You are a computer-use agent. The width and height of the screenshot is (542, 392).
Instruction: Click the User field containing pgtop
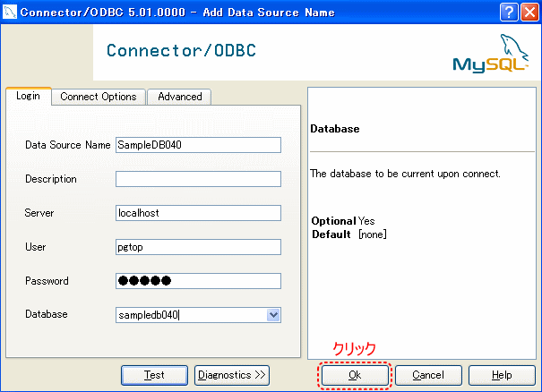198,247
